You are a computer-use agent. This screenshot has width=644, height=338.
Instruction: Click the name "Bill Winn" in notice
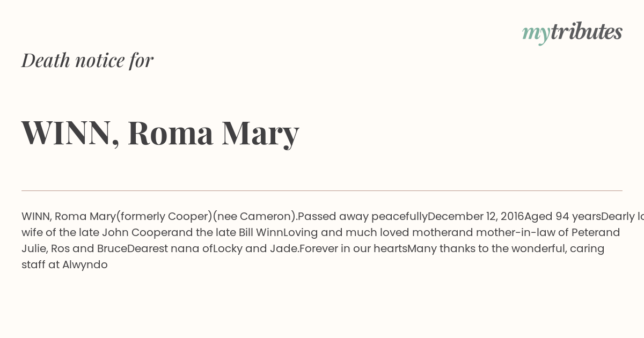260,233
